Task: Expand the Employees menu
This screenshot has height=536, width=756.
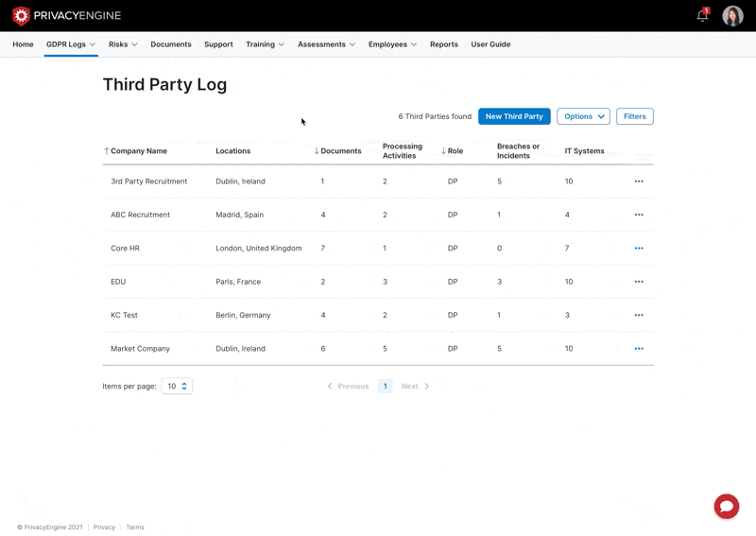Action: click(x=392, y=44)
